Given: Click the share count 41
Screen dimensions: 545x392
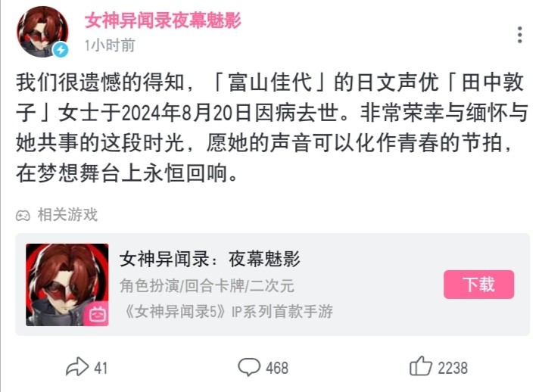Looking at the screenshot, I should tap(101, 368).
